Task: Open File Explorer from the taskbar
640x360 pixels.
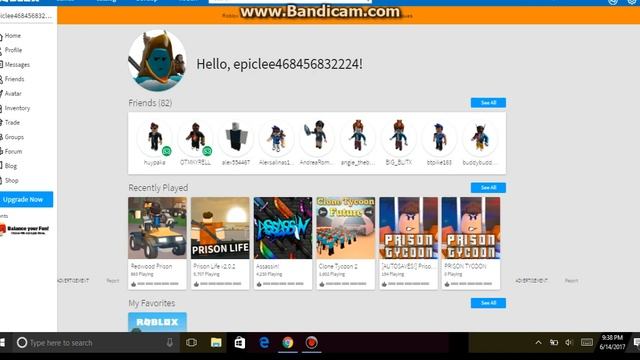Action: tap(216, 343)
